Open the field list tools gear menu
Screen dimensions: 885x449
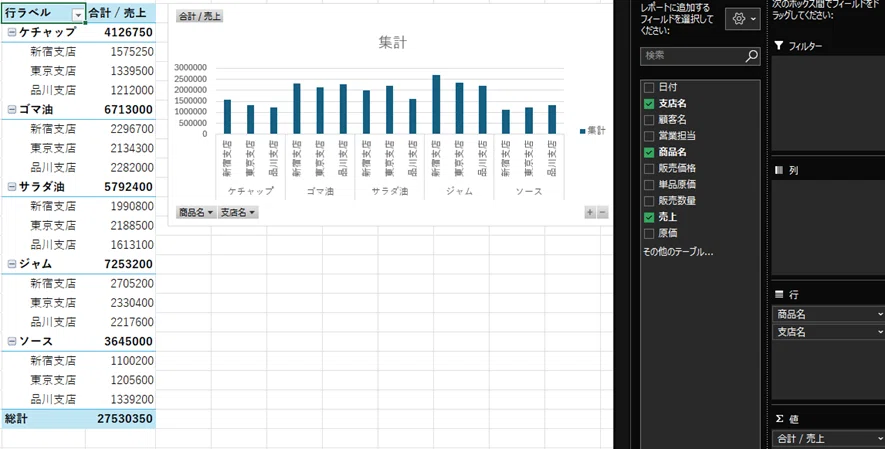(743, 19)
